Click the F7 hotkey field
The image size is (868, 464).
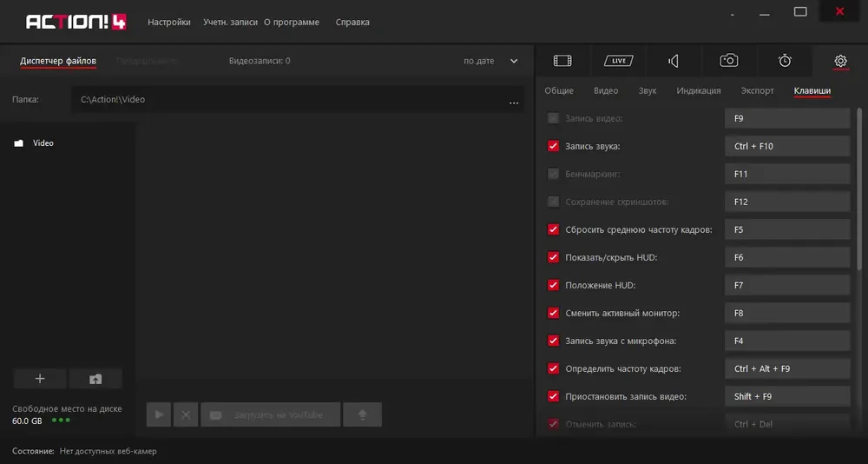coord(787,285)
